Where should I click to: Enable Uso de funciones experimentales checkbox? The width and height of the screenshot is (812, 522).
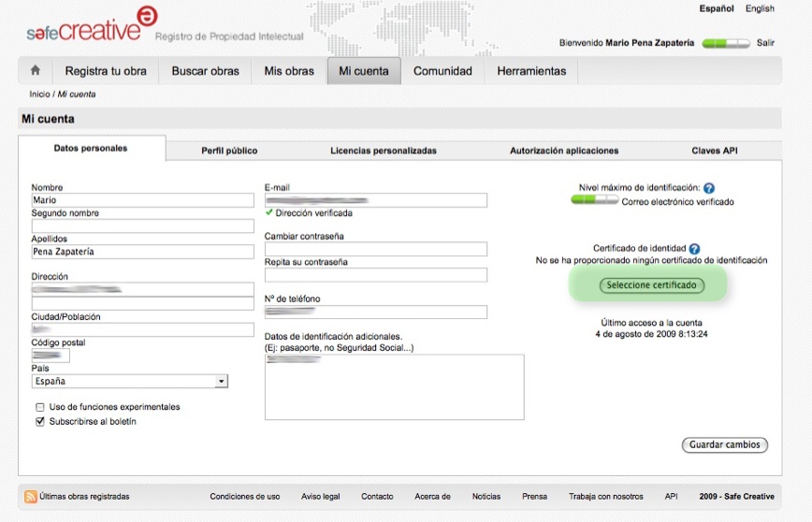40,407
